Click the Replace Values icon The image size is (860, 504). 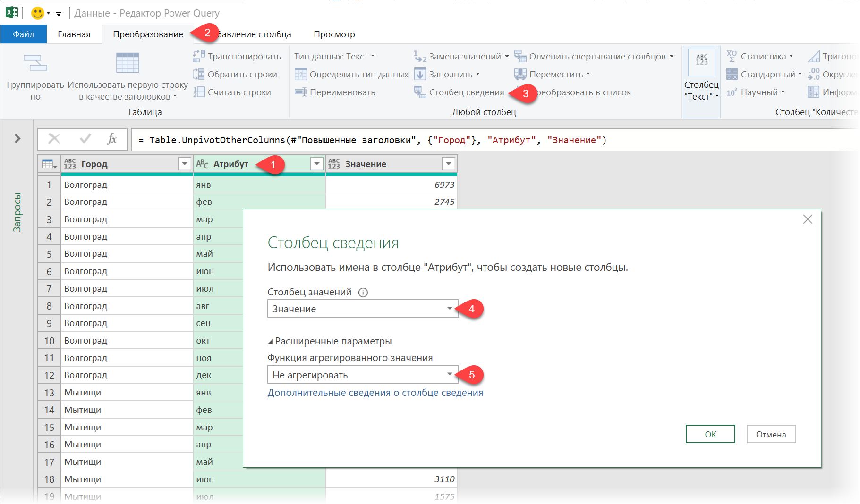point(420,56)
